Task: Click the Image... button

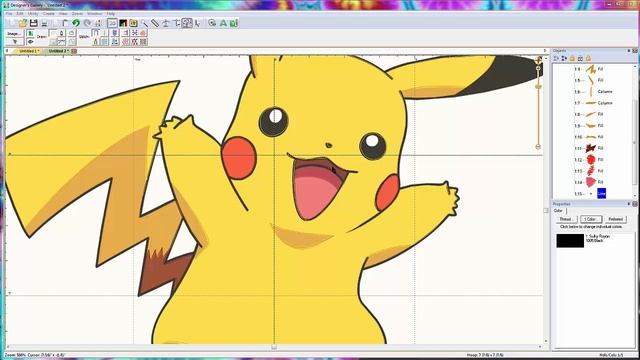Action: click(x=14, y=33)
